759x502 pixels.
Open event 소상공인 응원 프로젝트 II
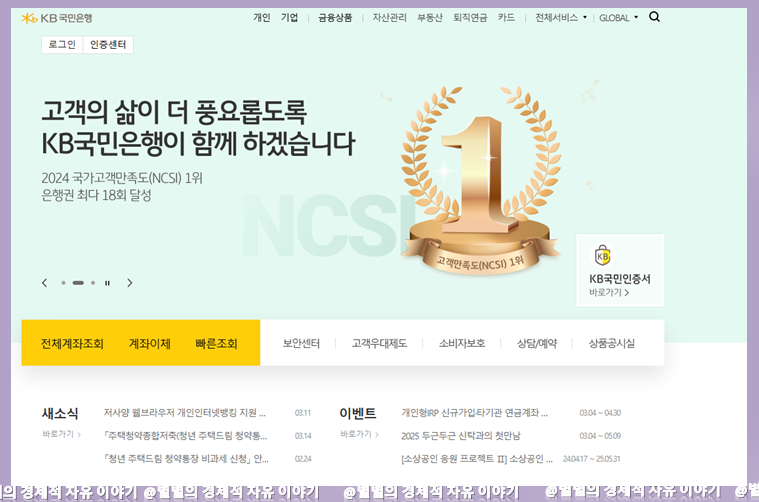[x=477, y=458]
